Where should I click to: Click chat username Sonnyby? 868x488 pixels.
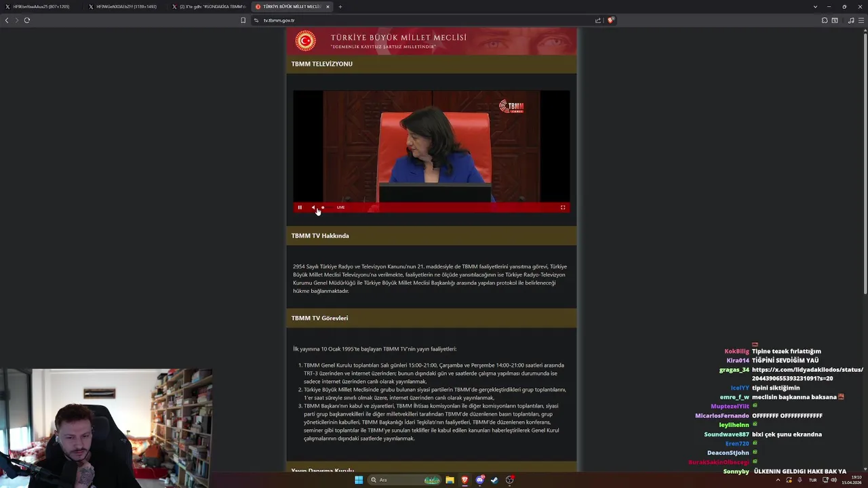tap(736, 471)
